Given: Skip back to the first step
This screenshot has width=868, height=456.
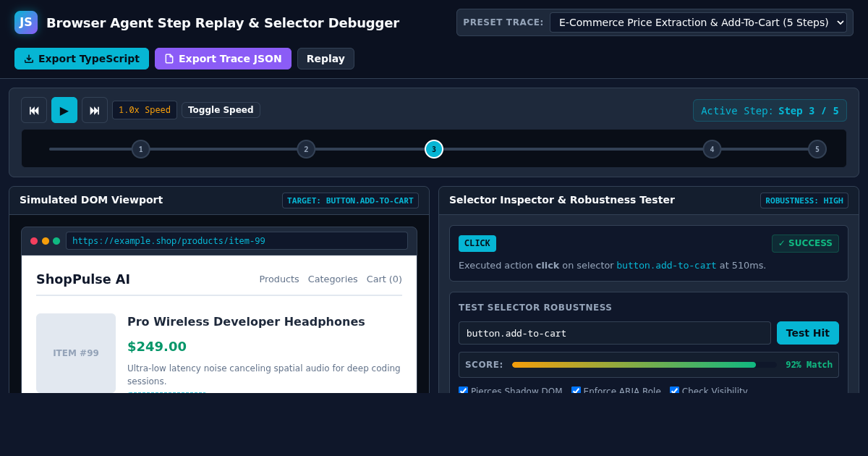Looking at the screenshot, I should [34, 110].
